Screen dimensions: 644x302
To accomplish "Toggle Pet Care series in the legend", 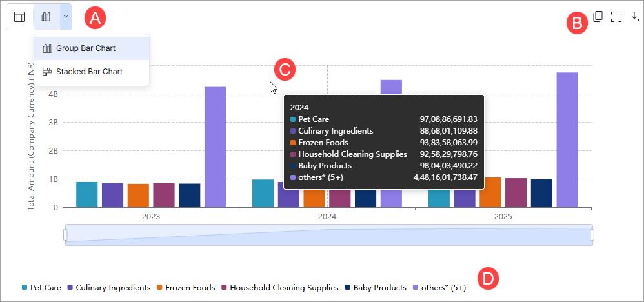I will [42, 288].
